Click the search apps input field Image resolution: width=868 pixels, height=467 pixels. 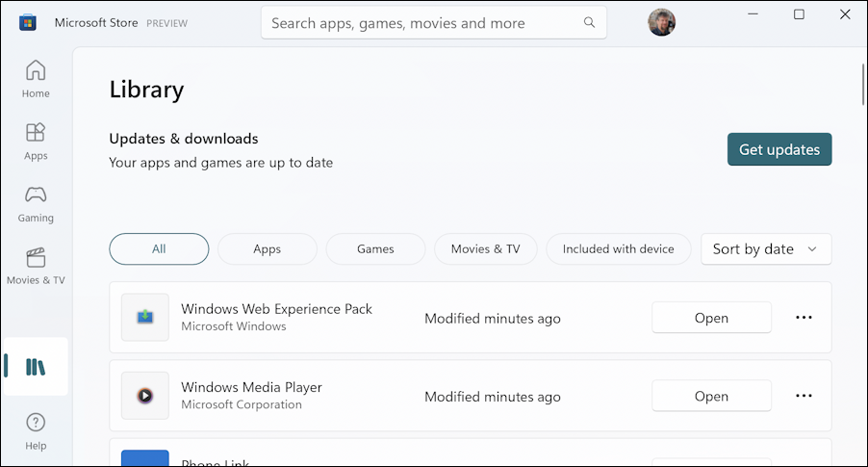pos(433,23)
